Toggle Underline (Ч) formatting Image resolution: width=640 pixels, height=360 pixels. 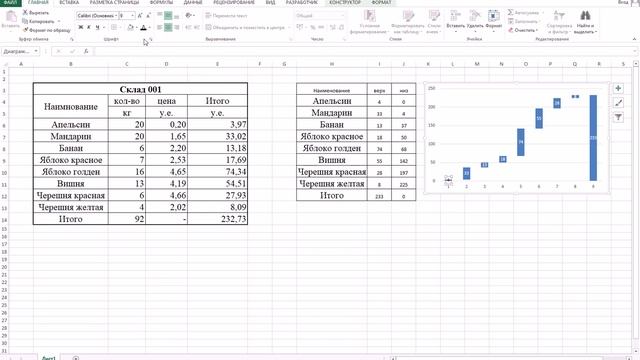tap(97, 27)
